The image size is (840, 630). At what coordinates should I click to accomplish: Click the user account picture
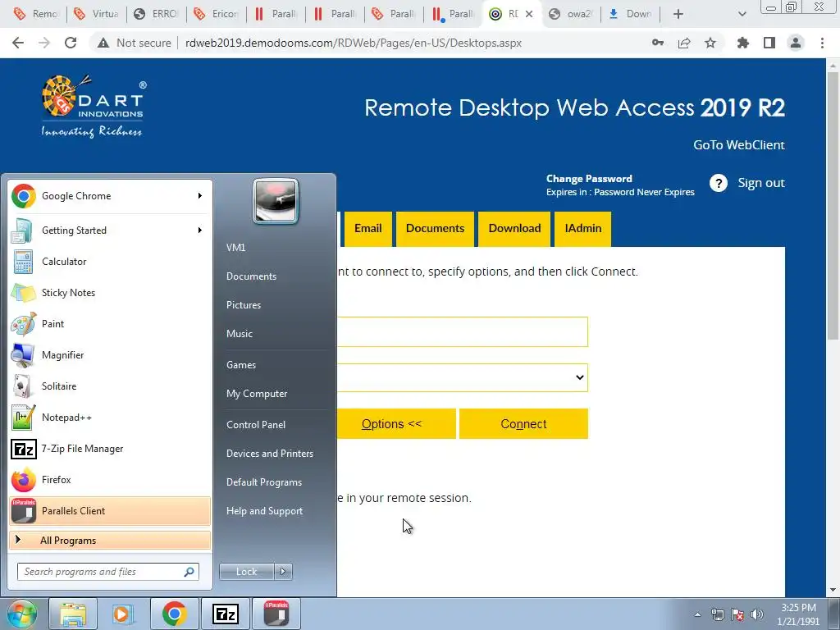click(276, 202)
